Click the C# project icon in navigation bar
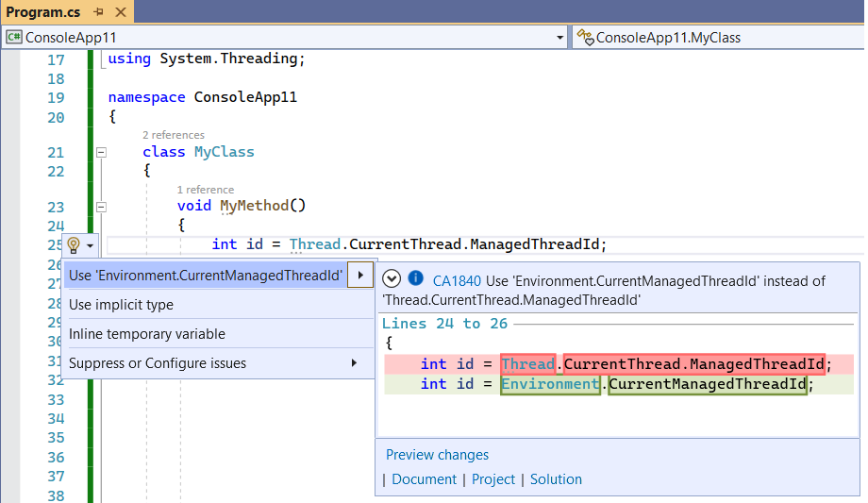868x503 pixels. (14, 37)
